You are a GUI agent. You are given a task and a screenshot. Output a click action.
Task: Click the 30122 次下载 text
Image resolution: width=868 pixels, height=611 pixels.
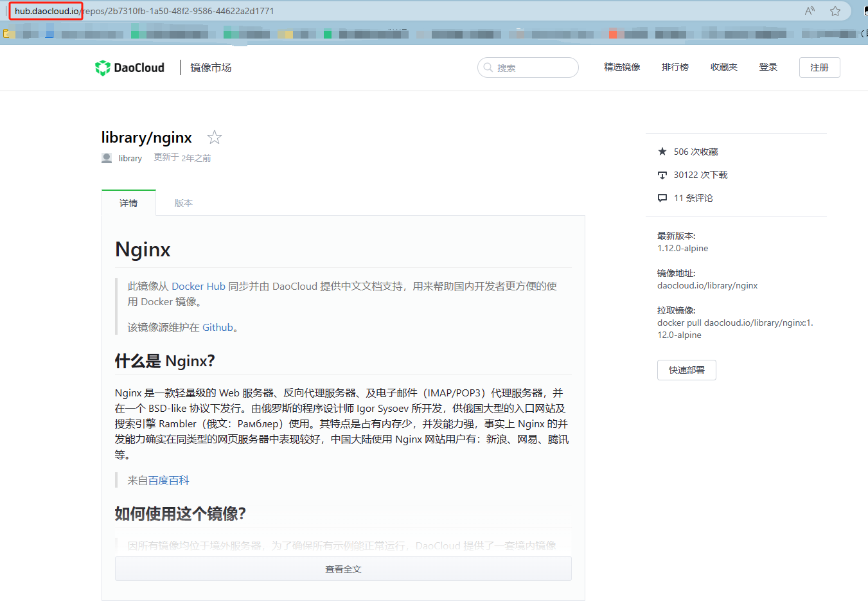click(701, 175)
